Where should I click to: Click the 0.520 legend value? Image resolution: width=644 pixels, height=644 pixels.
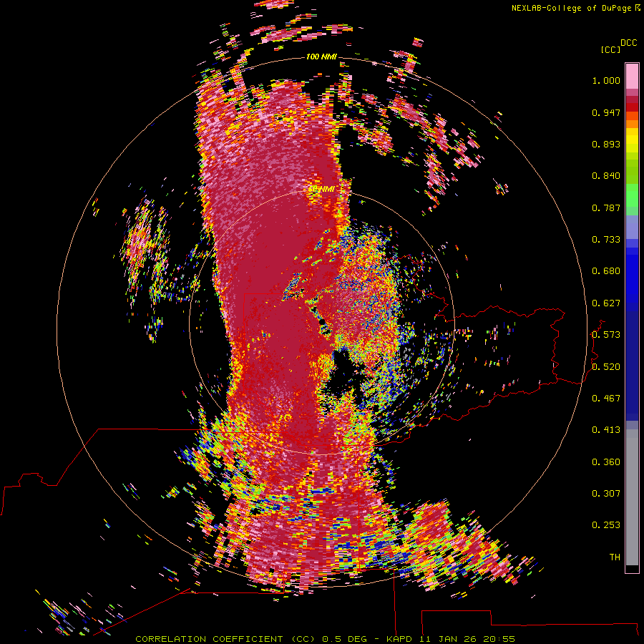point(606,367)
